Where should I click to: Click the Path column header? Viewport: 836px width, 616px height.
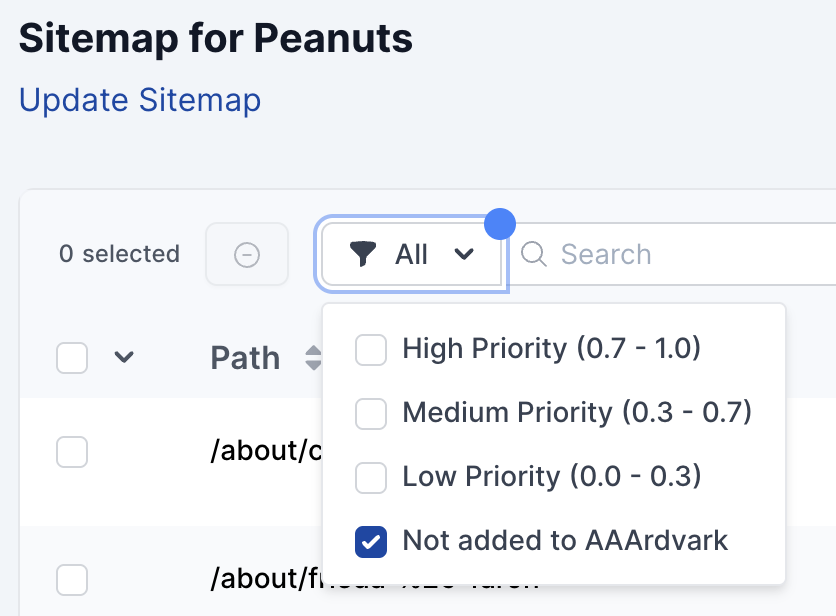[x=245, y=358]
